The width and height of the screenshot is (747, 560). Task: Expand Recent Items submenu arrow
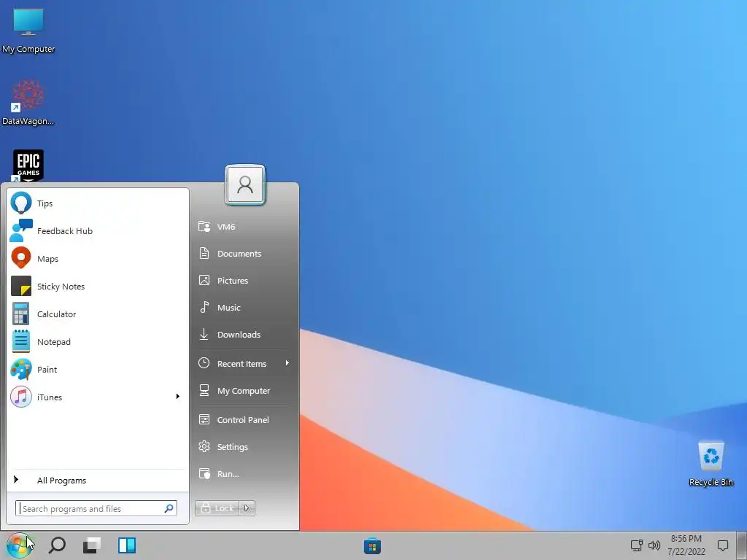[287, 363]
